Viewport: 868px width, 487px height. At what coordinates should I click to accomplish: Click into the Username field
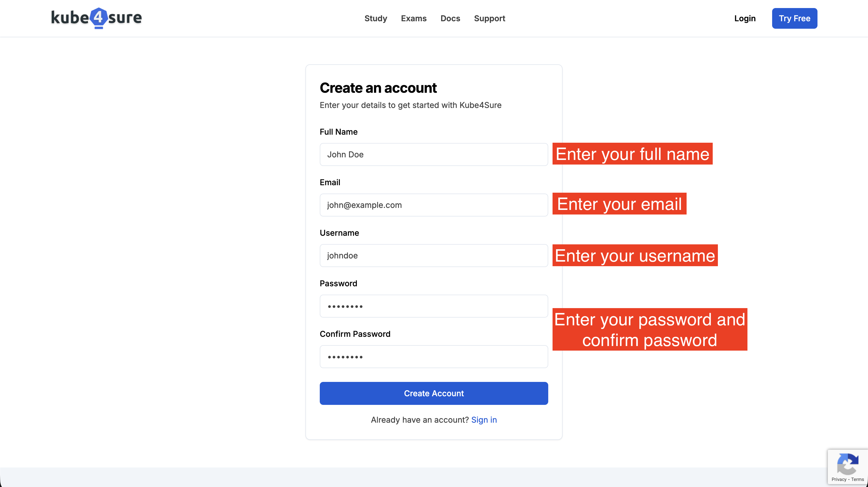[x=434, y=256]
